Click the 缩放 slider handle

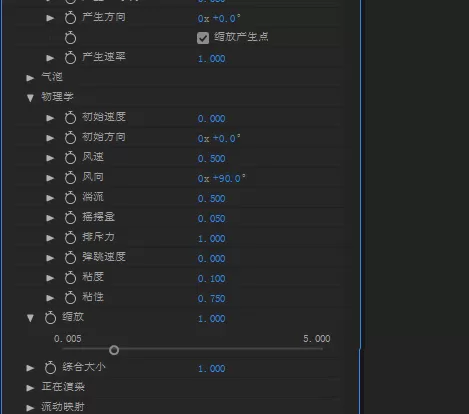[114, 350]
